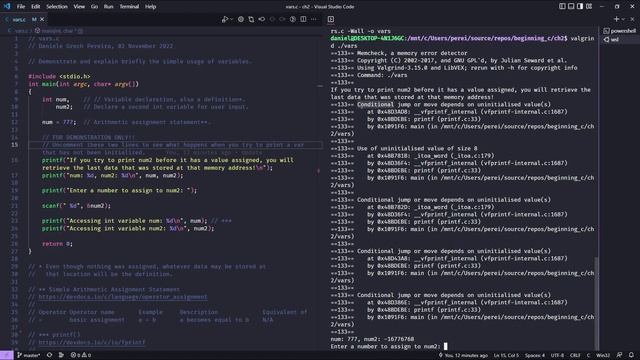Click the 'num = 777;' assignment line
Image resolution: width=640 pixels, height=360 pixels.
pyautogui.click(x=59, y=122)
